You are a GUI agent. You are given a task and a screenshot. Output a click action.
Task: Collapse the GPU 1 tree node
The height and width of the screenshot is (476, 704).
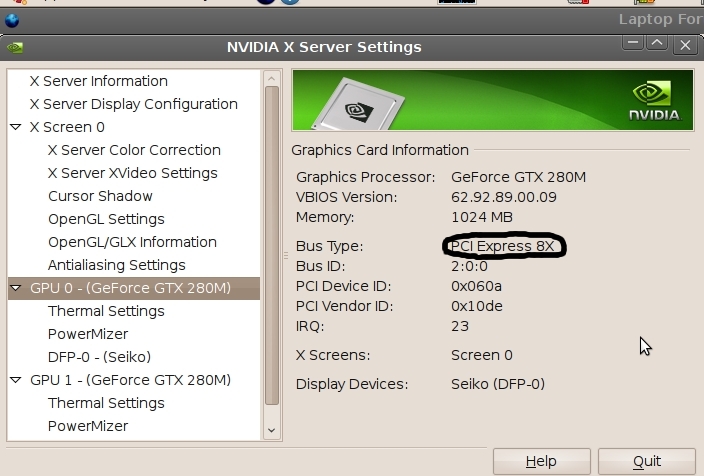click(16, 380)
